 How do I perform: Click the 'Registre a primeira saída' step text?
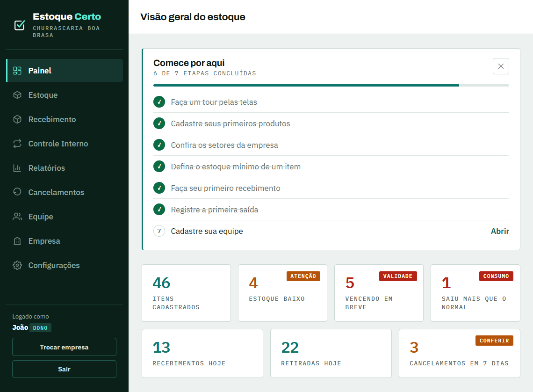(x=215, y=210)
